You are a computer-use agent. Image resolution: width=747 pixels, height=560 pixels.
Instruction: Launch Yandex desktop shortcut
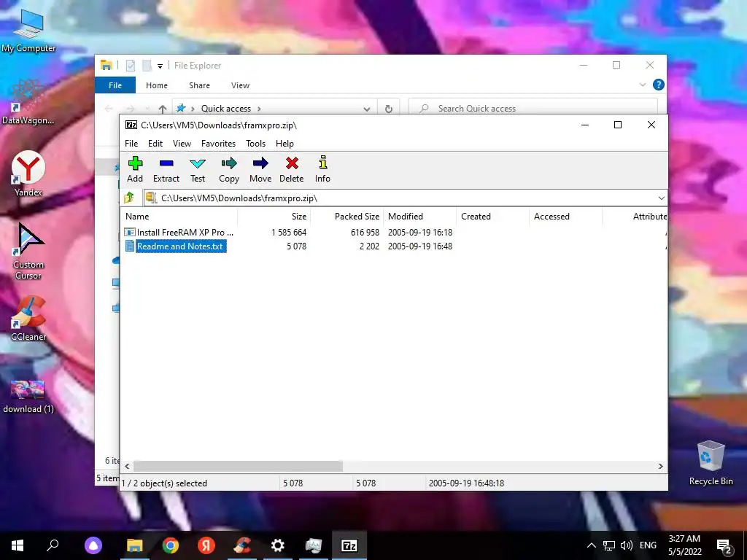[x=28, y=174]
